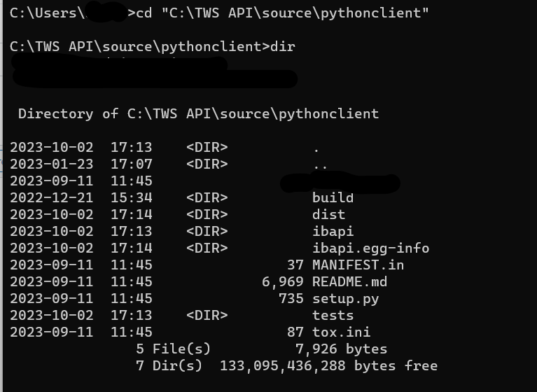Click the 15:34 timestamp
This screenshot has height=392, width=537.
(x=131, y=198)
